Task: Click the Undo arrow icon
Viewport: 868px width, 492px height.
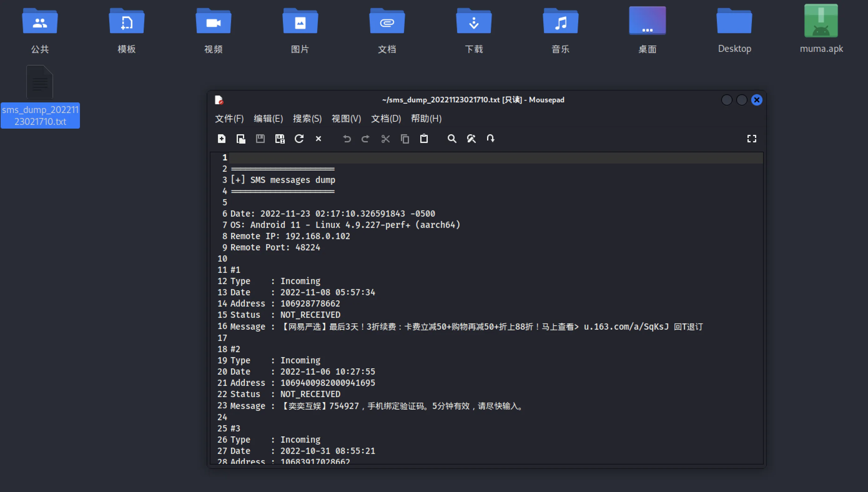Action: click(x=347, y=139)
